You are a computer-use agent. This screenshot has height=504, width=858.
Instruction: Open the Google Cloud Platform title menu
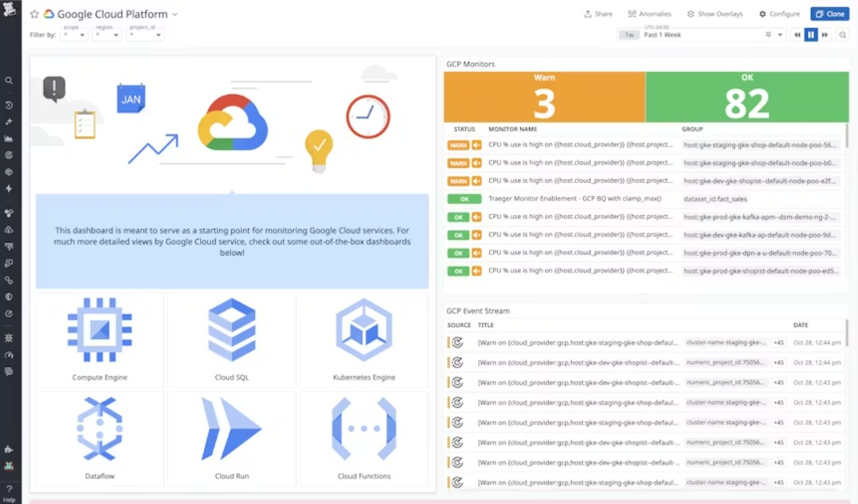(x=174, y=14)
